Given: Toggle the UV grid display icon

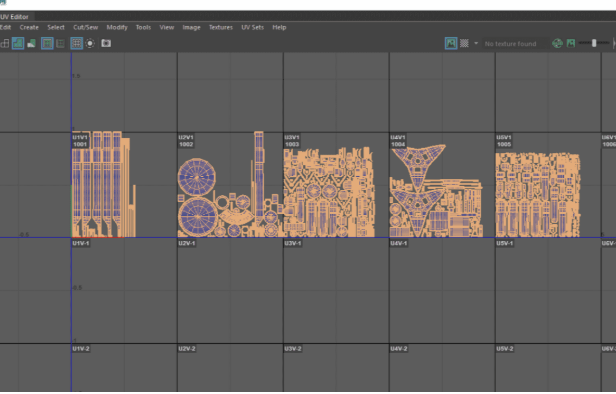Looking at the screenshot, I should [x=77, y=43].
